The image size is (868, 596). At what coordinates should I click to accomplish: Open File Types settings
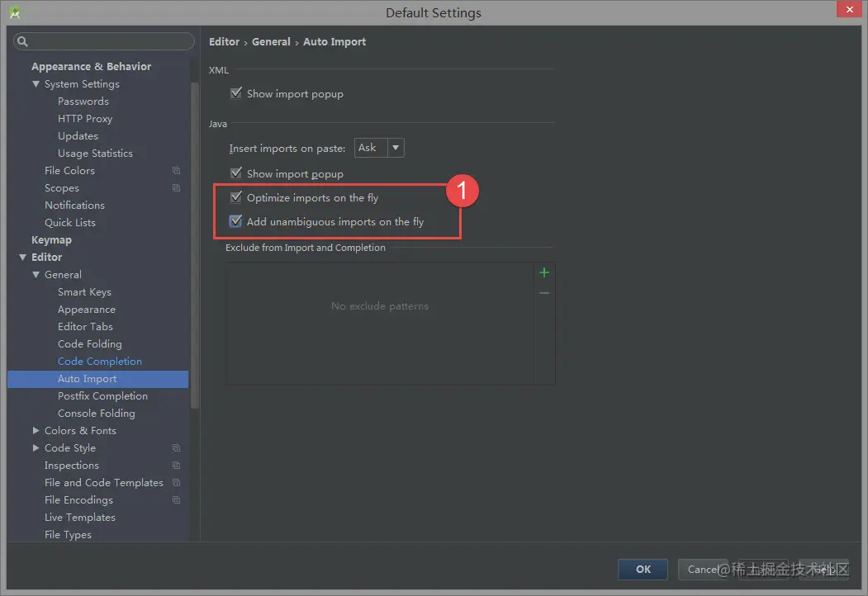(68, 535)
